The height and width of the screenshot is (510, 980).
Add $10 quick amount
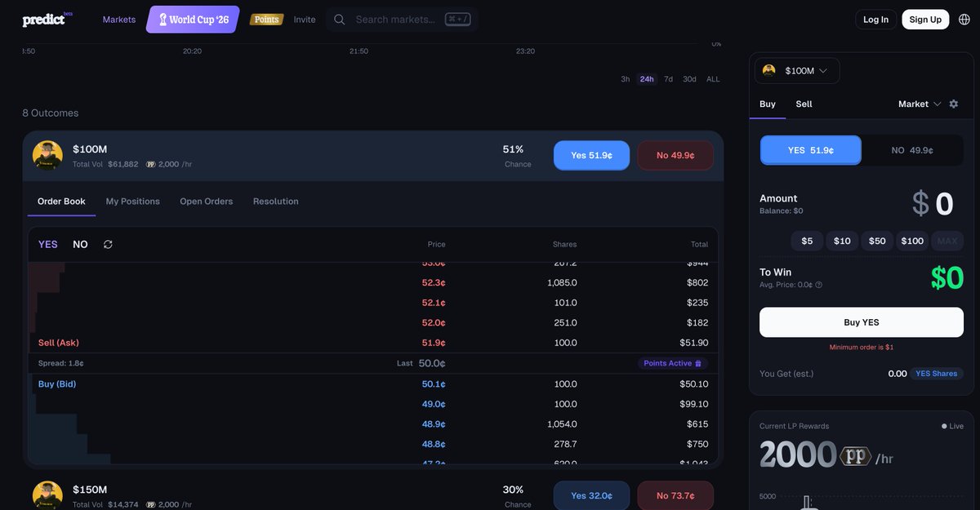pos(842,241)
